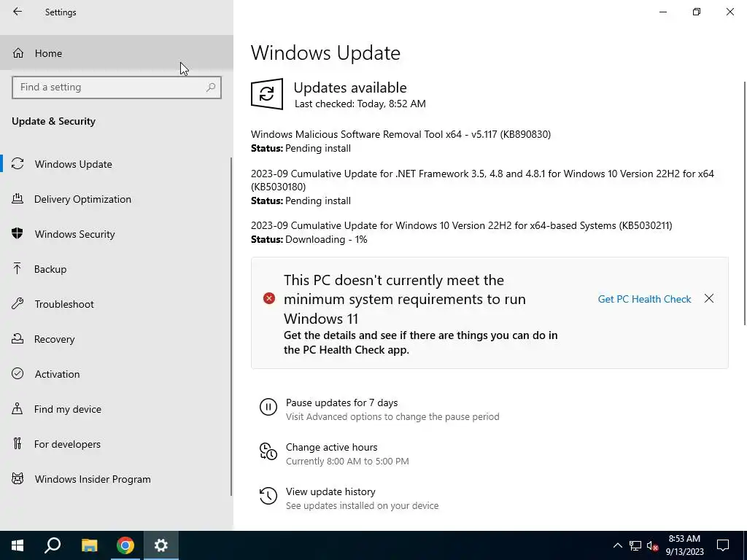
Task: Select Home in the Settings sidebar
Action: [x=117, y=52]
